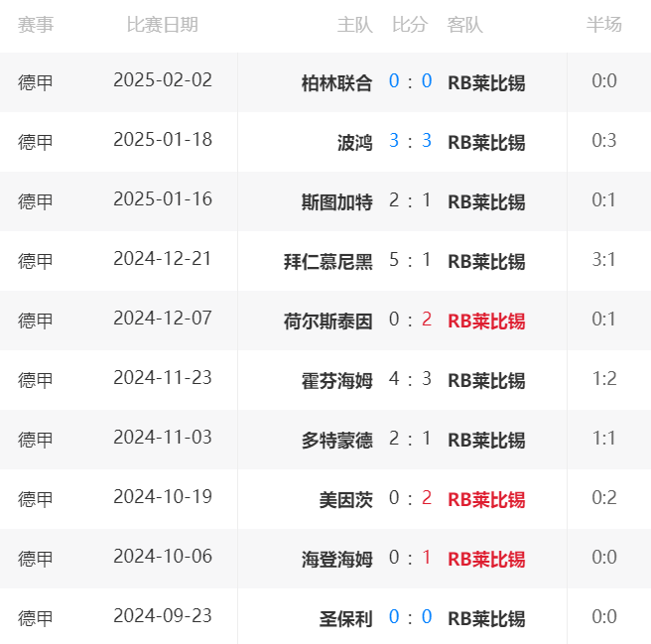Click home score 5 in 拜仁慕尼黑 row
Screen dimensions: 651x644
click(394, 260)
